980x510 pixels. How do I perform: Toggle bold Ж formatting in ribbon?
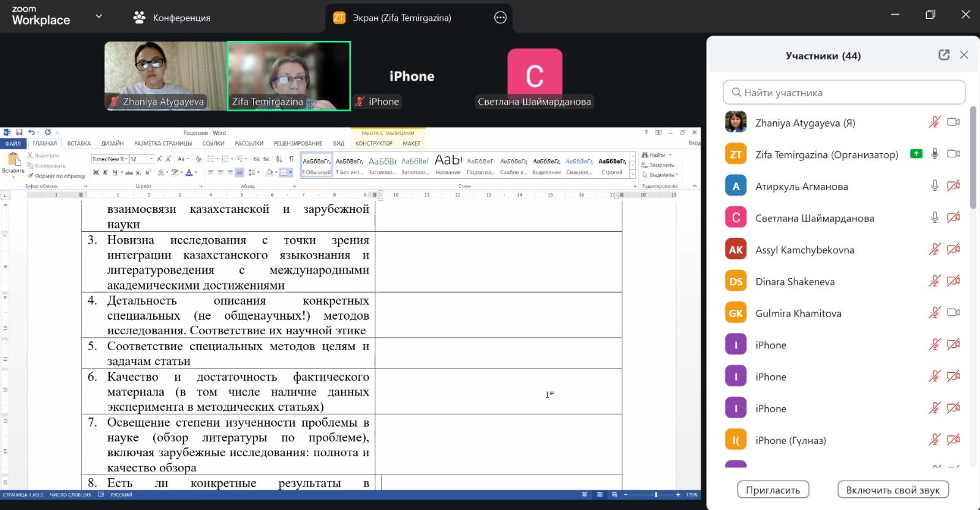click(x=96, y=173)
